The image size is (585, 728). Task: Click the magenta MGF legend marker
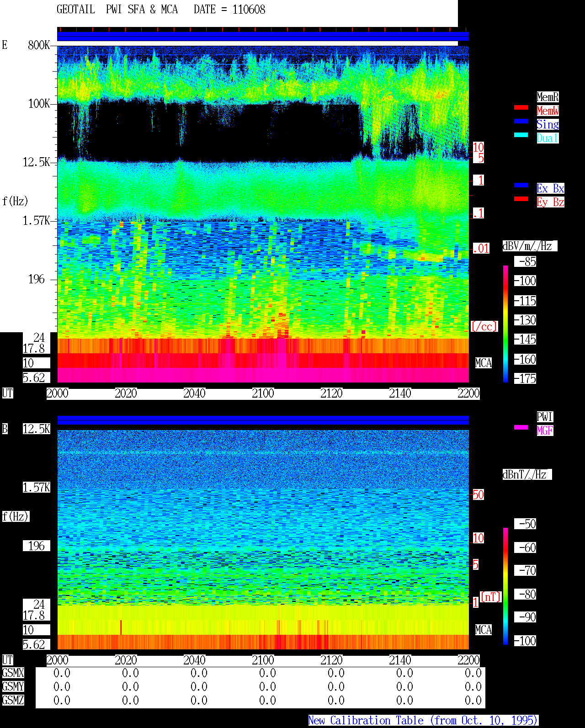click(521, 427)
